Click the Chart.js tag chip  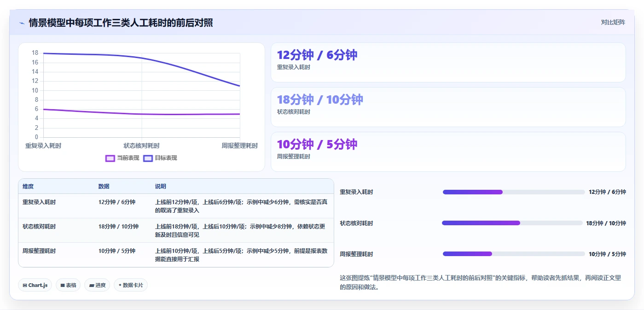pos(35,285)
